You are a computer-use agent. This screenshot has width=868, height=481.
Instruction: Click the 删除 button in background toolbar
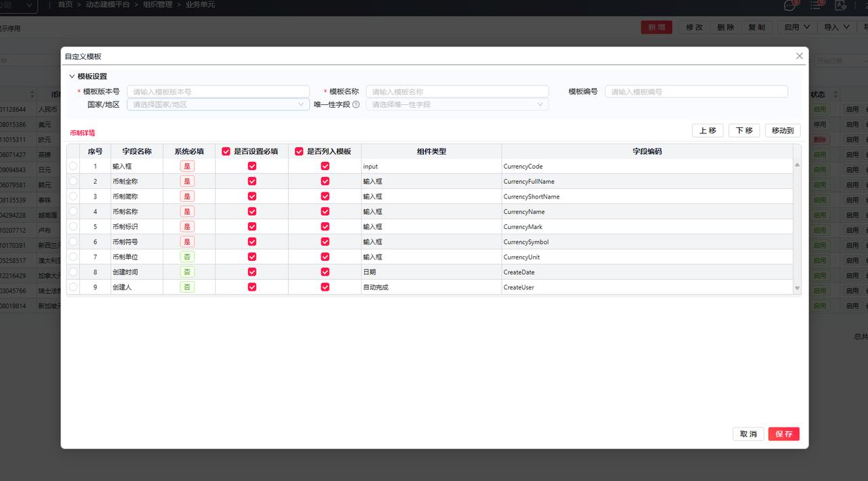pos(726,27)
